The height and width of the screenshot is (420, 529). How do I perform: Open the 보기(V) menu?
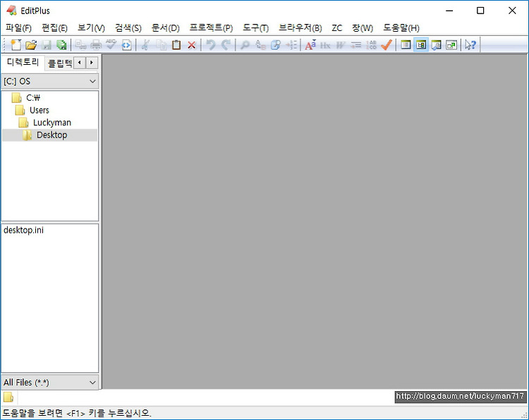point(91,27)
